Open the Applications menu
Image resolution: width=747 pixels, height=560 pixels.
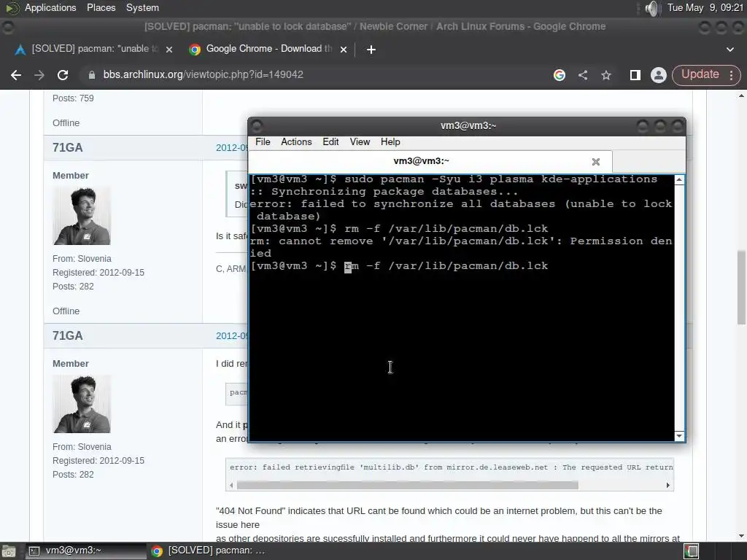50,7
